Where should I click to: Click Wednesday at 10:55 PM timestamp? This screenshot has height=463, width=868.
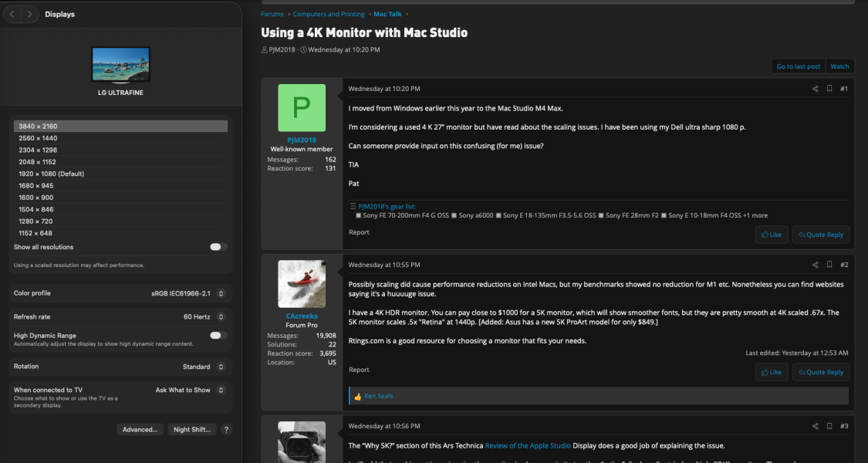coord(384,265)
